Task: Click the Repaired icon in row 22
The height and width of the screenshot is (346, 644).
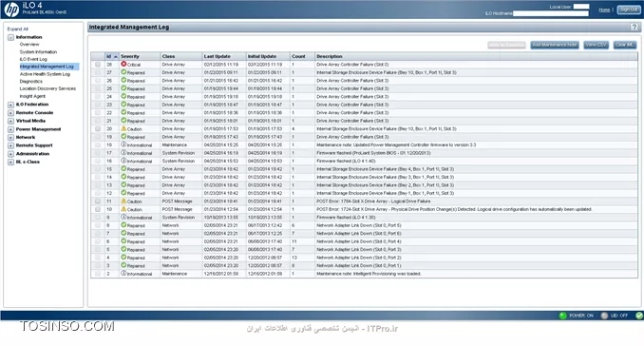Action: coord(123,112)
